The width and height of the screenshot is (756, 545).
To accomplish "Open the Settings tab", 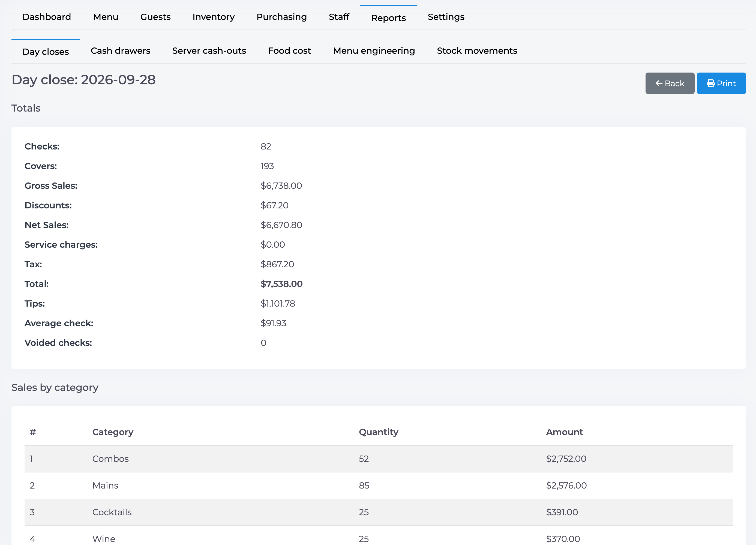I will tap(446, 17).
